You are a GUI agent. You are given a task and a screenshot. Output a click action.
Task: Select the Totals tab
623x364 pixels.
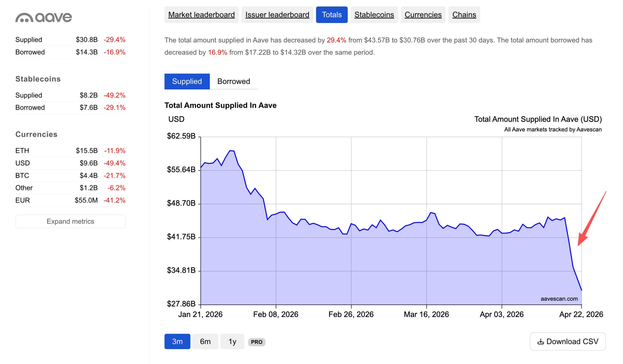pos(331,15)
